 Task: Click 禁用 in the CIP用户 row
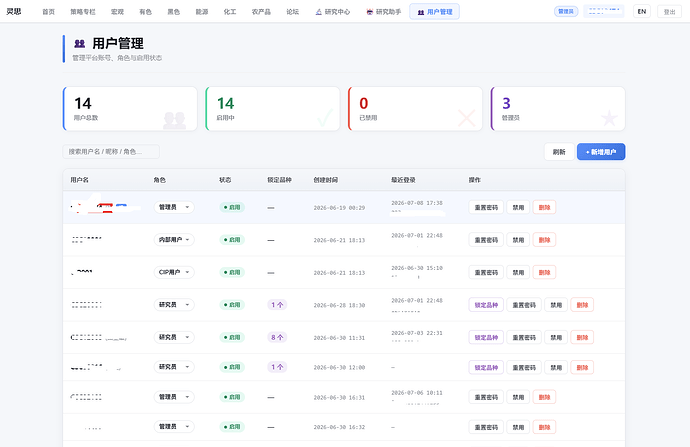coord(518,272)
